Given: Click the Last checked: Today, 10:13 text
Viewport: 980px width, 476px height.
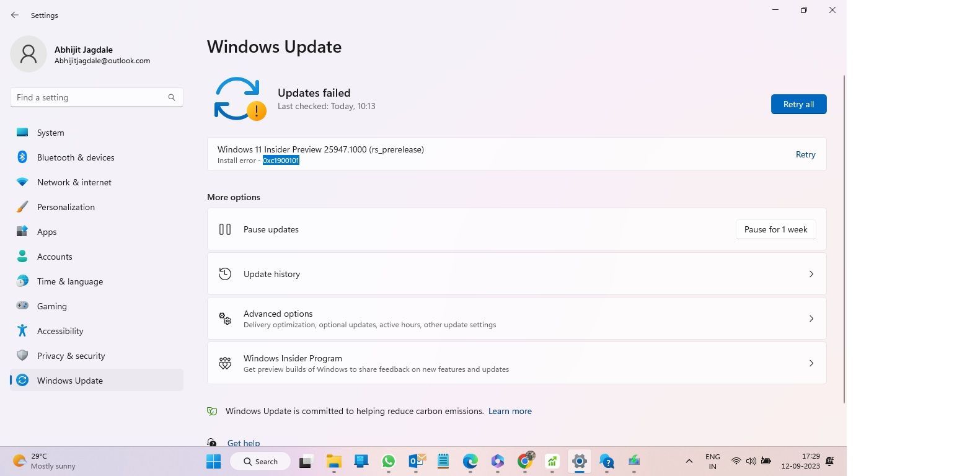Looking at the screenshot, I should pos(326,106).
